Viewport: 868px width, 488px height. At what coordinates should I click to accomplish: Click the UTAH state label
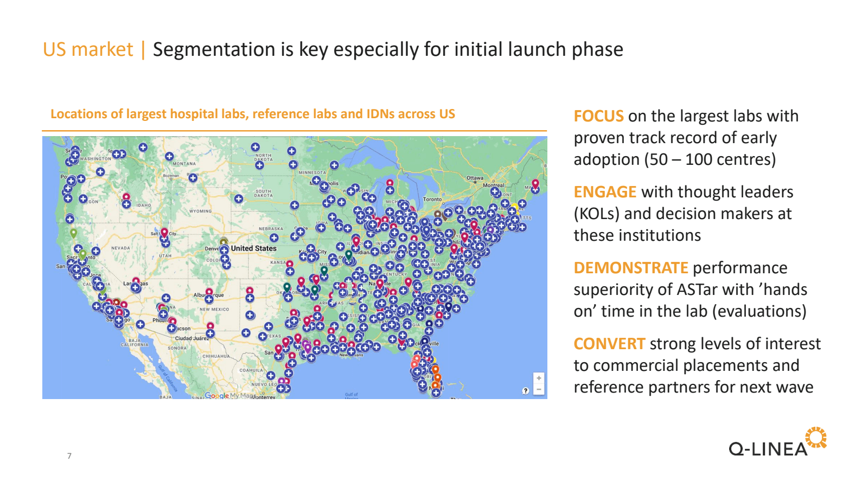coord(165,255)
